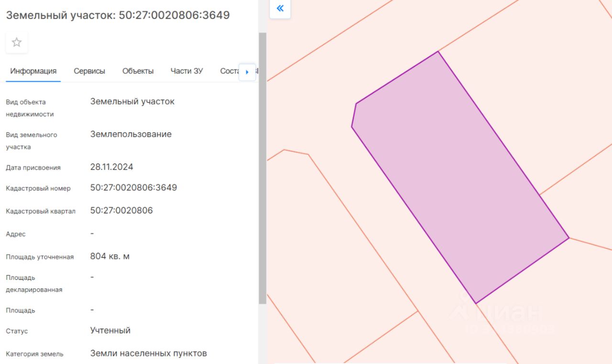612x364 pixels.
Task: Click the Учтенный status value
Action: pos(110,331)
